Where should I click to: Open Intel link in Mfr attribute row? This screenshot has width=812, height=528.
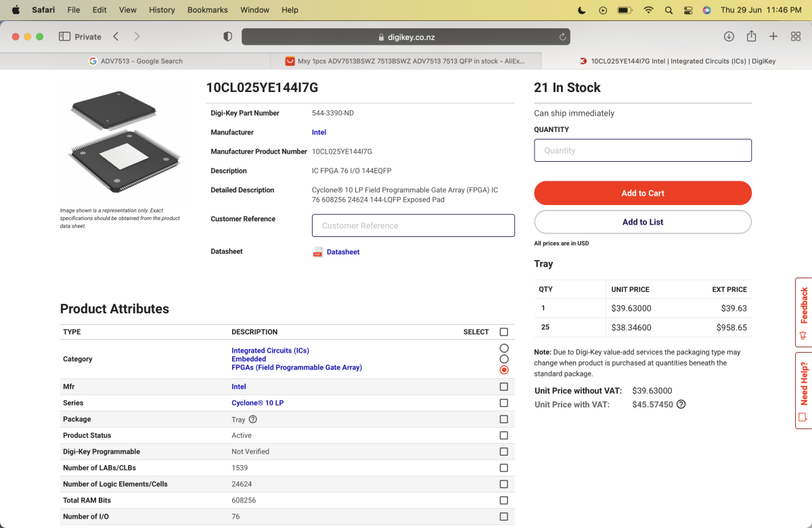[239, 387]
